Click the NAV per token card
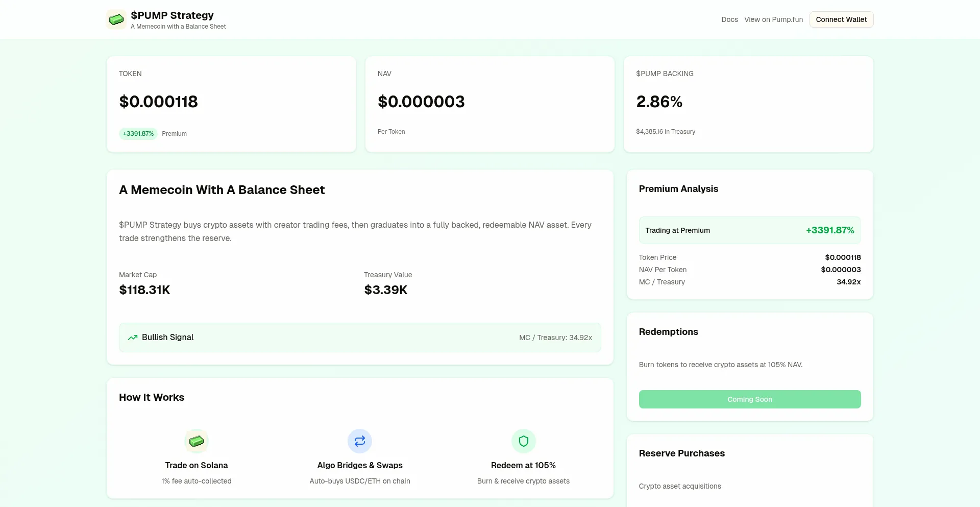The image size is (980, 507). [x=489, y=104]
